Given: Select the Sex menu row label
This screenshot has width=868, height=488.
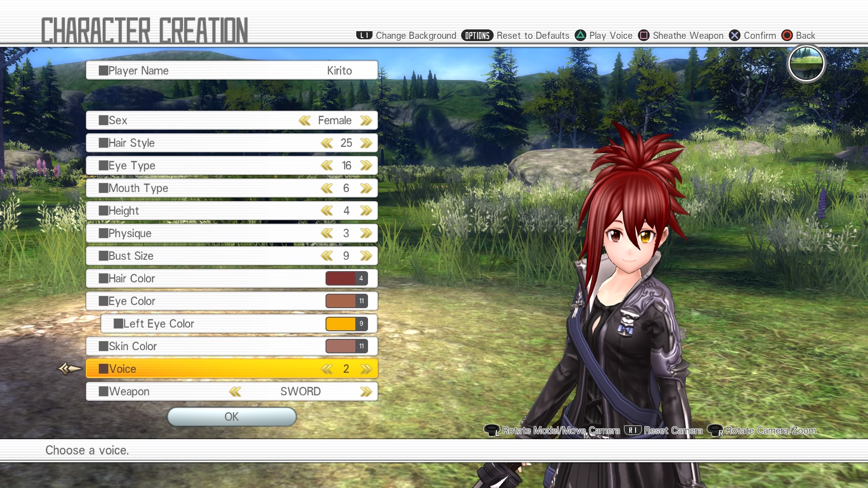Looking at the screenshot, I should click(118, 121).
